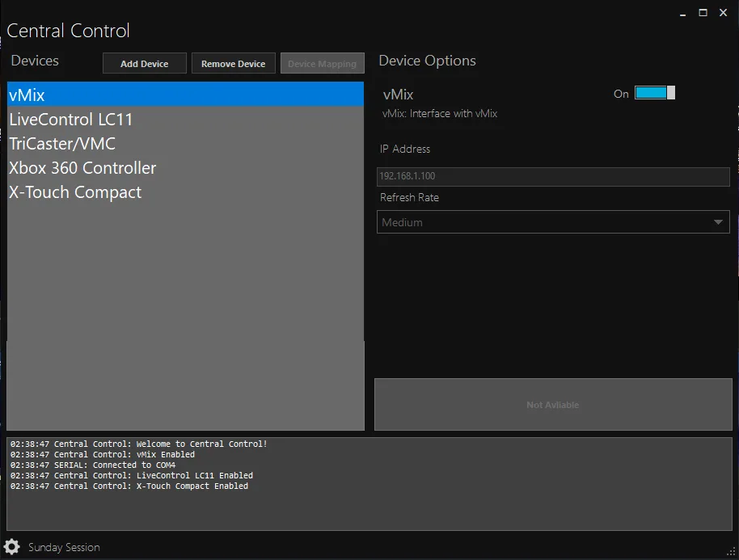The image size is (739, 560).
Task: Close the Central Control window
Action: tap(723, 13)
